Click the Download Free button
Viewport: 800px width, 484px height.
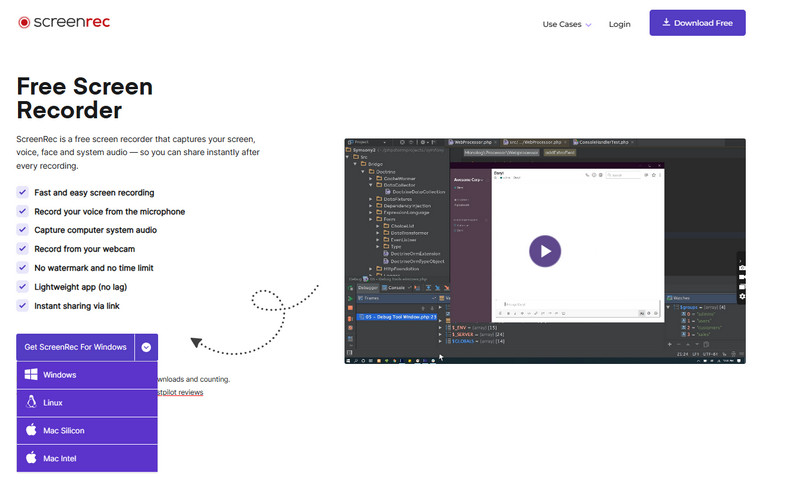click(x=697, y=23)
